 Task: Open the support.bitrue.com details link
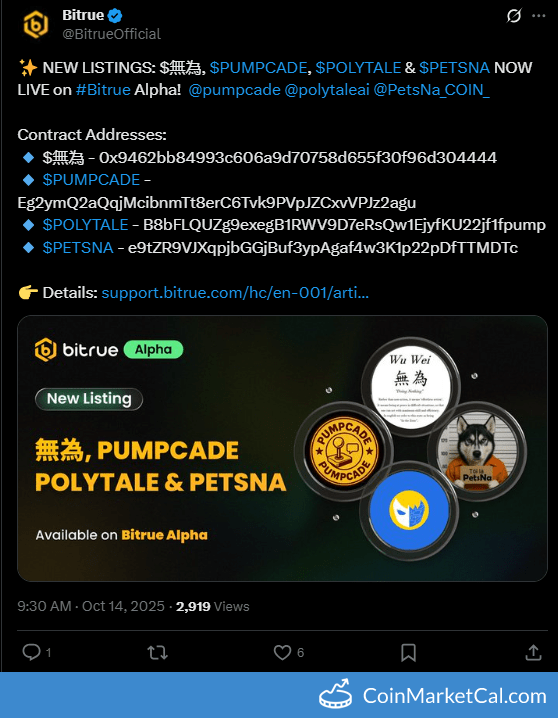coord(235,293)
